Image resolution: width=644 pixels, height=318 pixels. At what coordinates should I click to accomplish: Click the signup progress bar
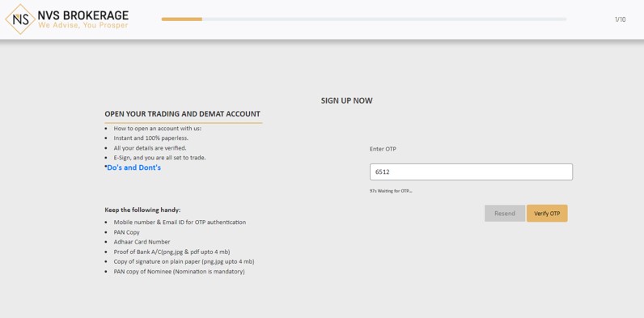point(364,19)
